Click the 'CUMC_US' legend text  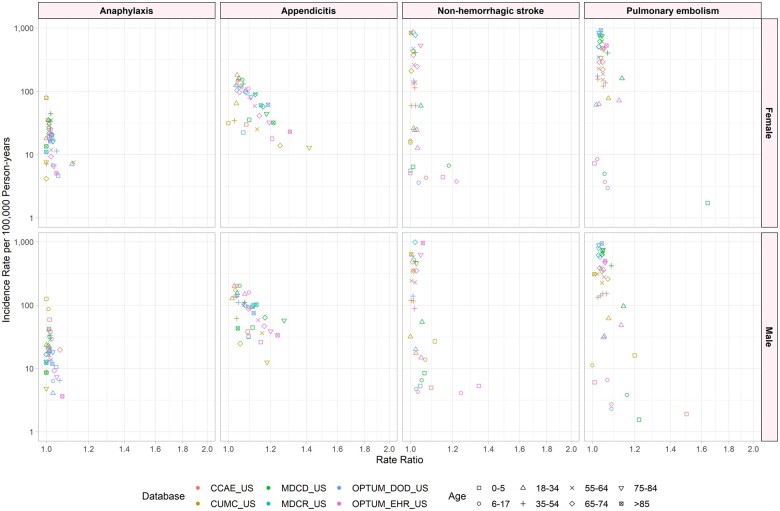[x=233, y=504]
